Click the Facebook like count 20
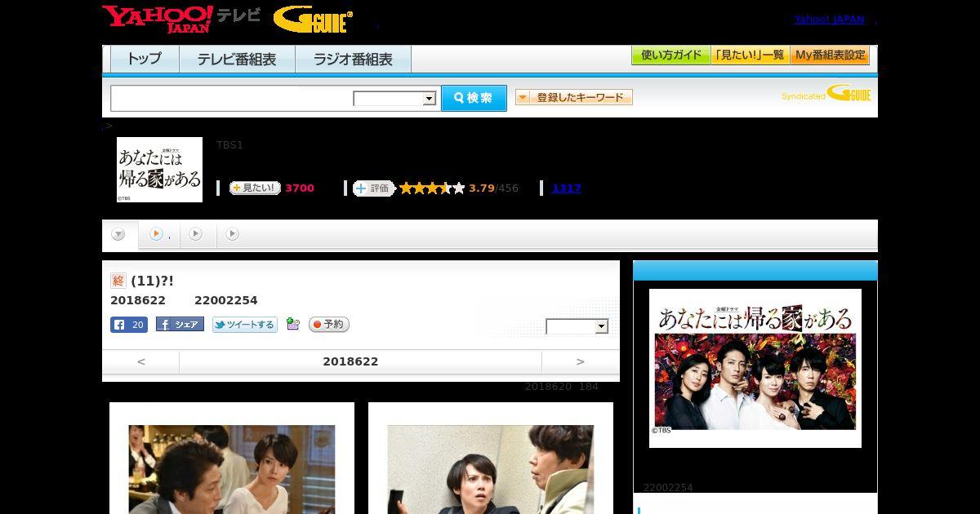The height and width of the screenshot is (514, 980). point(129,325)
